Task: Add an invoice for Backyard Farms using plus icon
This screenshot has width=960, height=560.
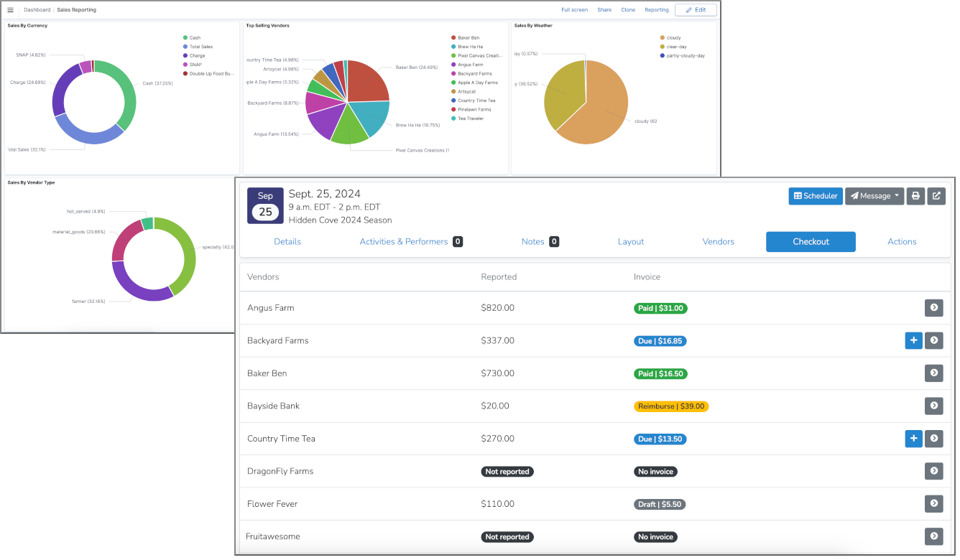Action: coord(913,340)
